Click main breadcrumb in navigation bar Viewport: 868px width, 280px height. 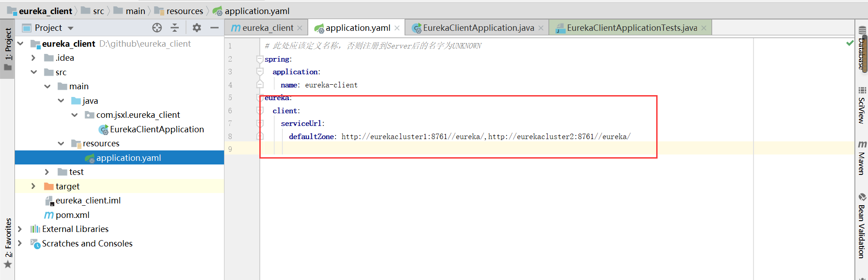[x=129, y=11]
